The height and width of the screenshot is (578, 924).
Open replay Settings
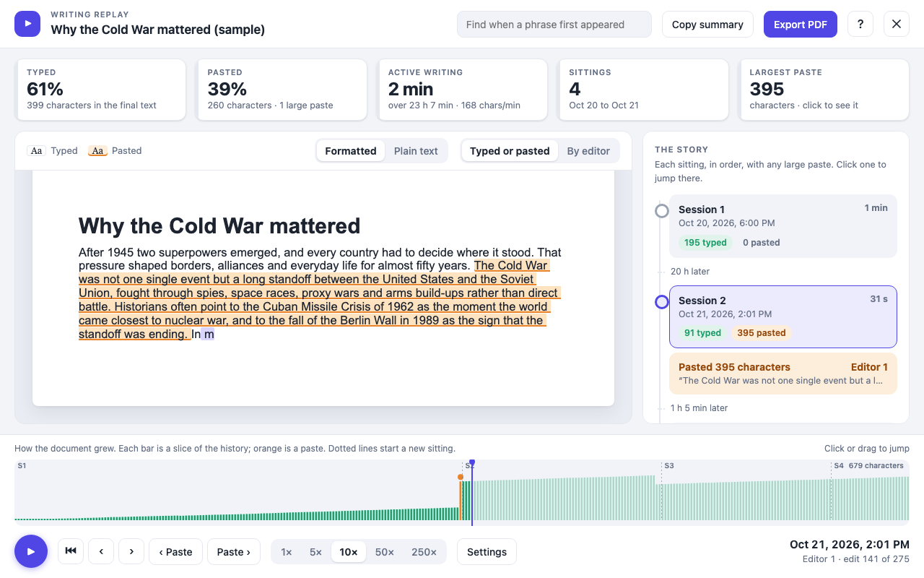[487, 551]
